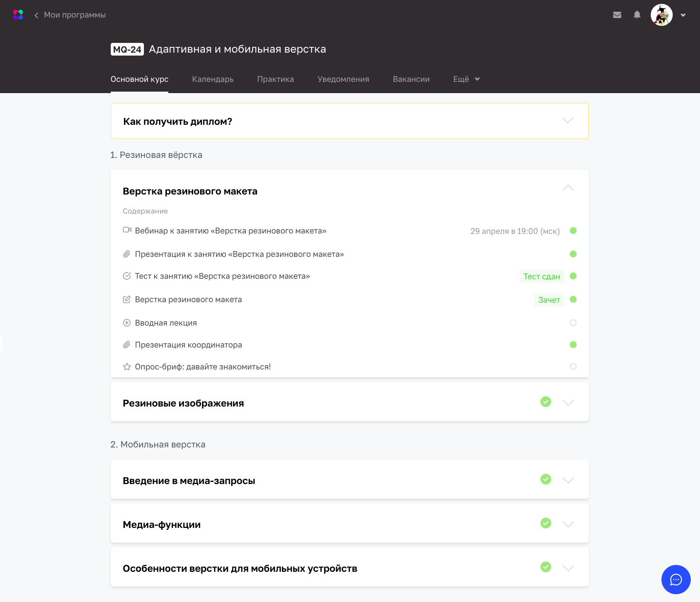Open the Ещё dropdown menu
The height and width of the screenshot is (602, 700).
click(466, 79)
